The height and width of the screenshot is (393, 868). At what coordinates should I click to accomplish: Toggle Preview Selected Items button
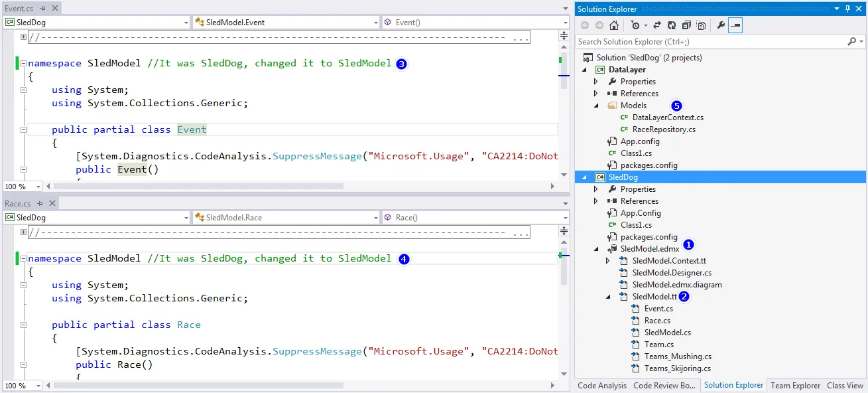pyautogui.click(x=735, y=25)
